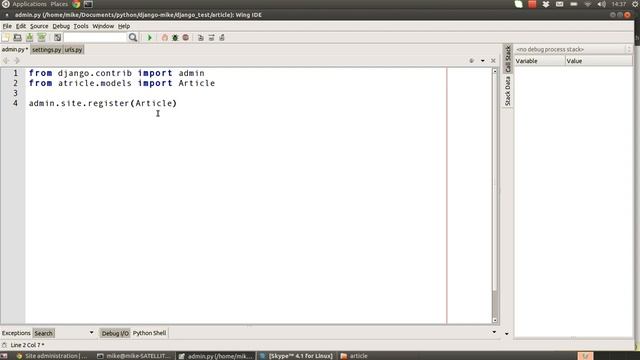Click the toolbar icon left of search box
This screenshot has width=640, height=360.
click(x=57, y=38)
